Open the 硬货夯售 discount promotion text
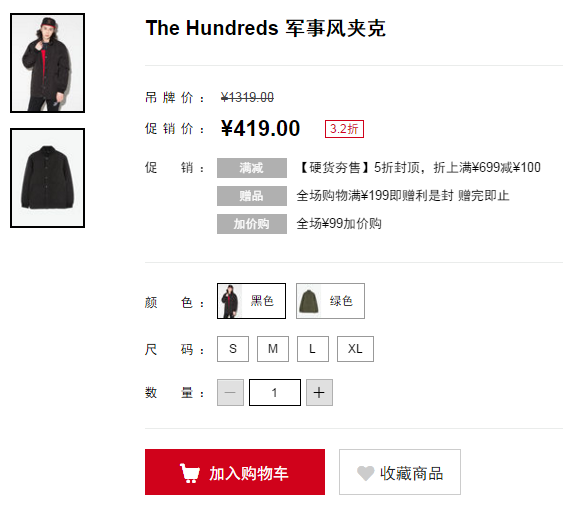The image size is (563, 514). pos(419,168)
